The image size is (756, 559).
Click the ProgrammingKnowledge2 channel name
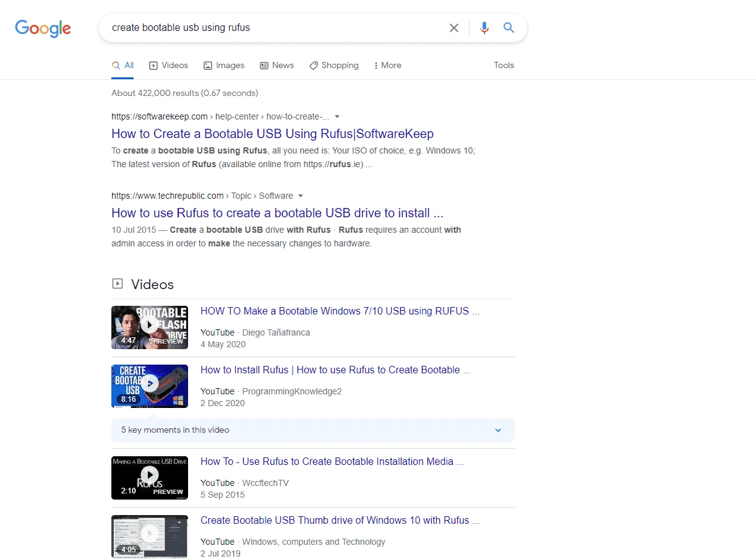click(292, 391)
